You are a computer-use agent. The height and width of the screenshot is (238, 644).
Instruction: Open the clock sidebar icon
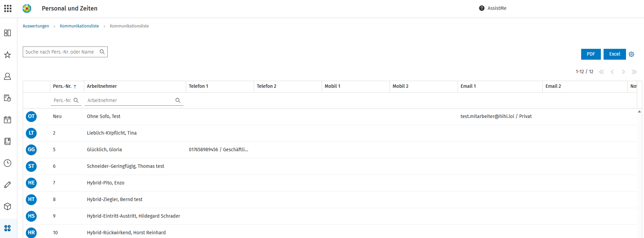7,163
